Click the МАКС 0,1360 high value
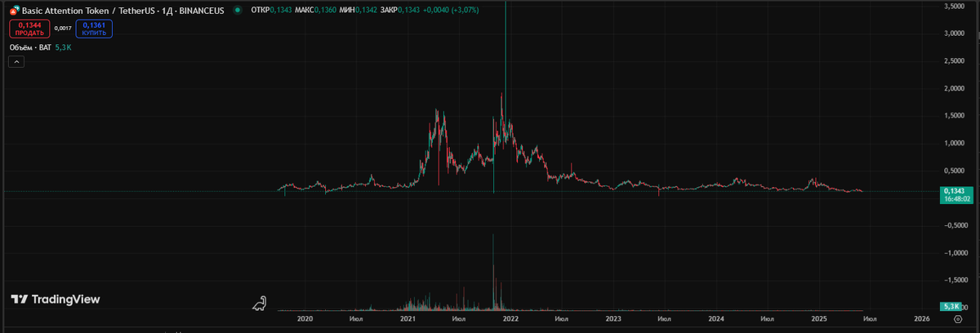 315,10
